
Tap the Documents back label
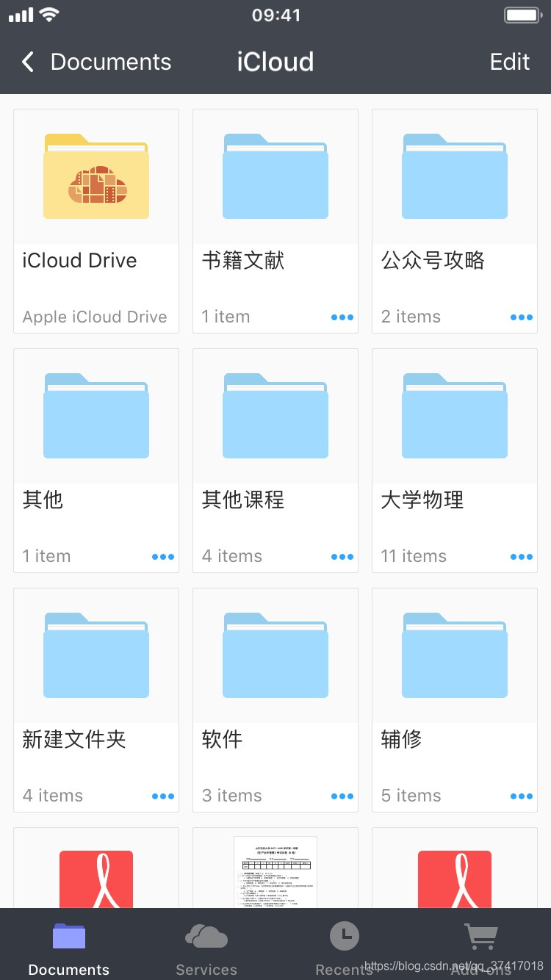[x=111, y=62]
